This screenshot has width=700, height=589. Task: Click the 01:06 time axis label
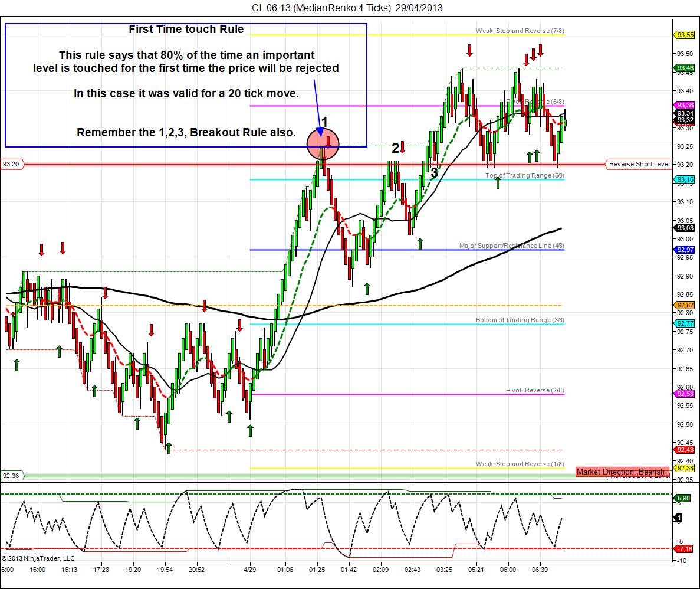[285, 570]
